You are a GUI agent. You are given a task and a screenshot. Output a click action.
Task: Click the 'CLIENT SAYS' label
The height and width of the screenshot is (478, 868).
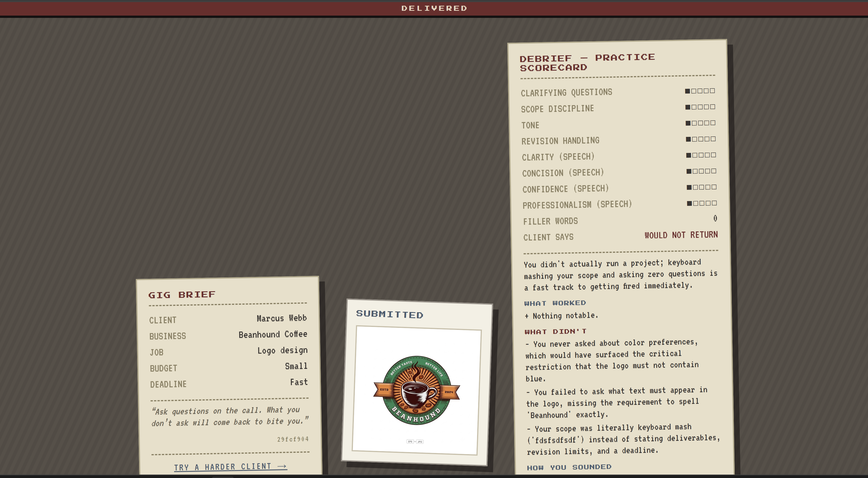pyautogui.click(x=548, y=237)
